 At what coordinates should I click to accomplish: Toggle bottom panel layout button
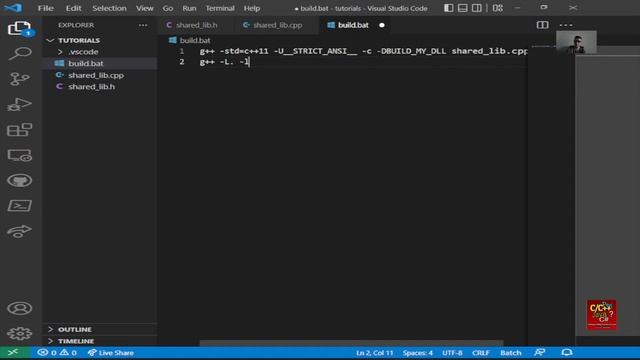click(462, 8)
